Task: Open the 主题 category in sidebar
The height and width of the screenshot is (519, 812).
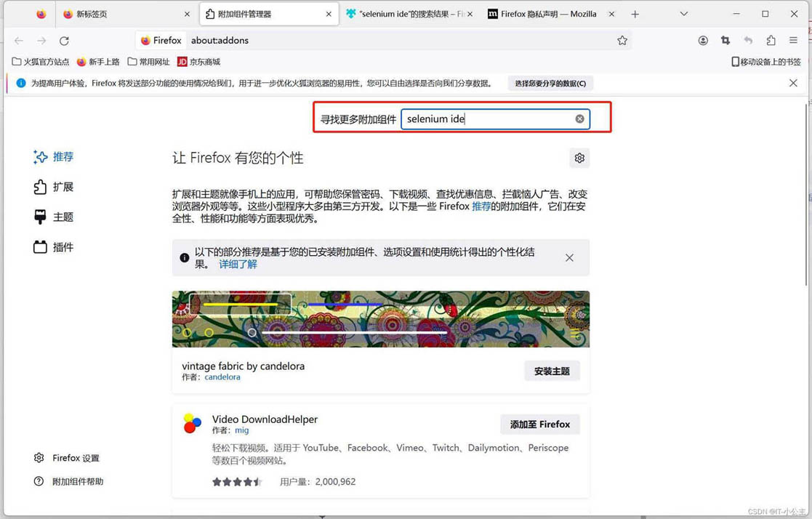Action: (x=53, y=217)
